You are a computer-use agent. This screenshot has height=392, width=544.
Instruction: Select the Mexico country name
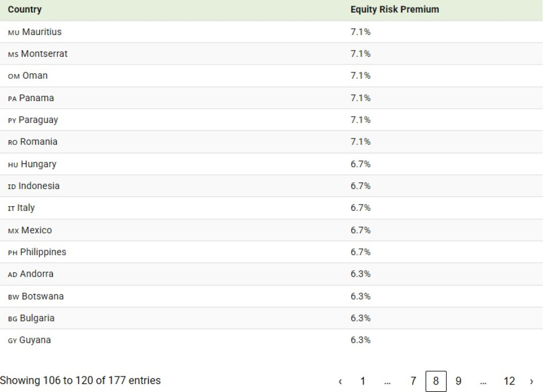coord(36,230)
